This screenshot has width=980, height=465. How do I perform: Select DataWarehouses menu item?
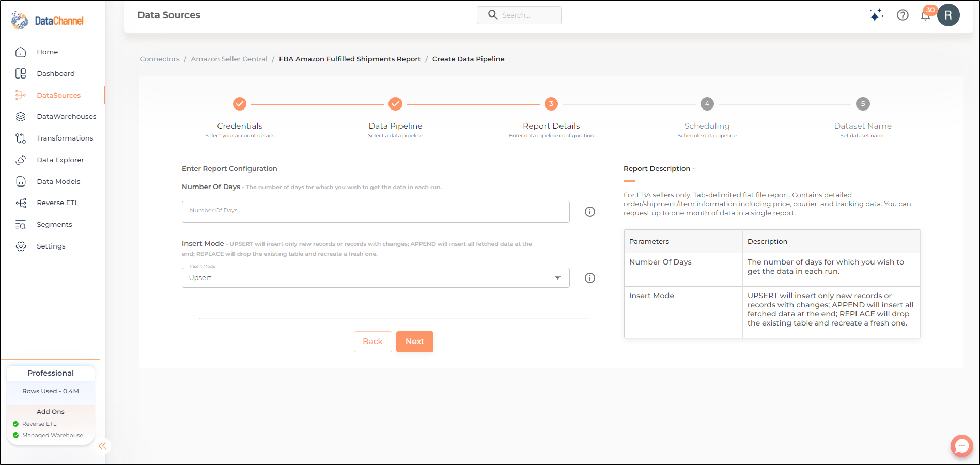click(x=67, y=117)
